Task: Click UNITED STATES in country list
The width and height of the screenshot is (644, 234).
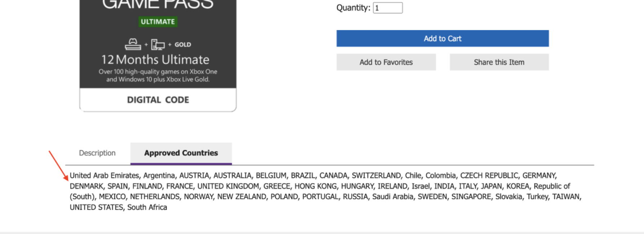Action: click(96, 207)
